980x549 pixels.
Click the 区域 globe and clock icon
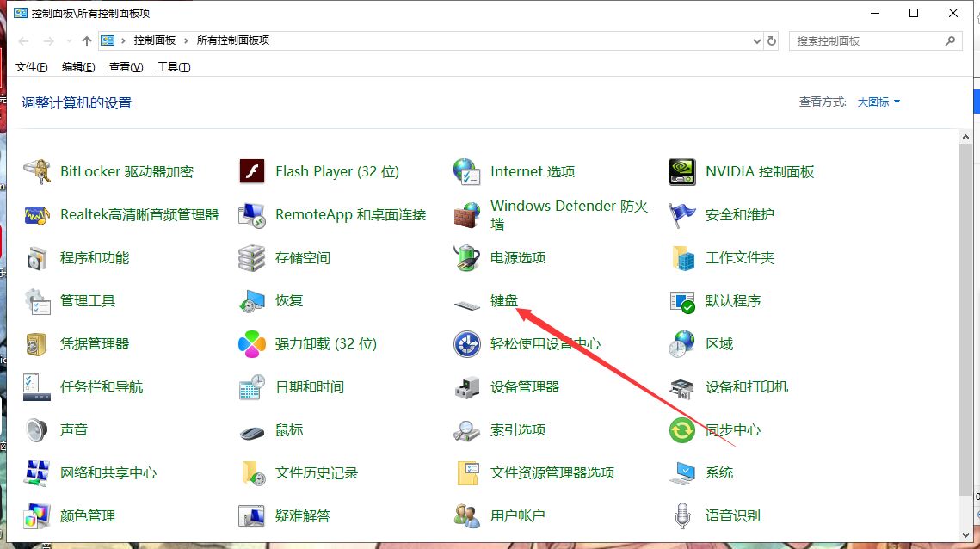click(682, 344)
